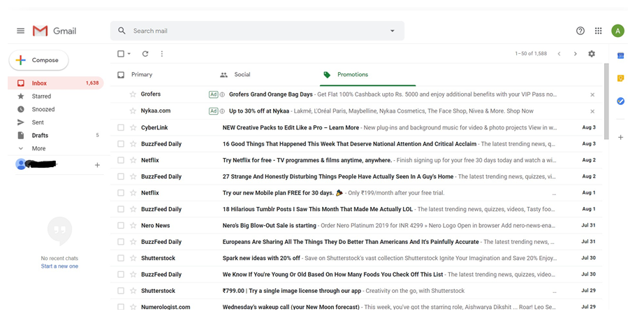
Task: Dismiss the Nykaa.com ad
Action: (x=592, y=111)
